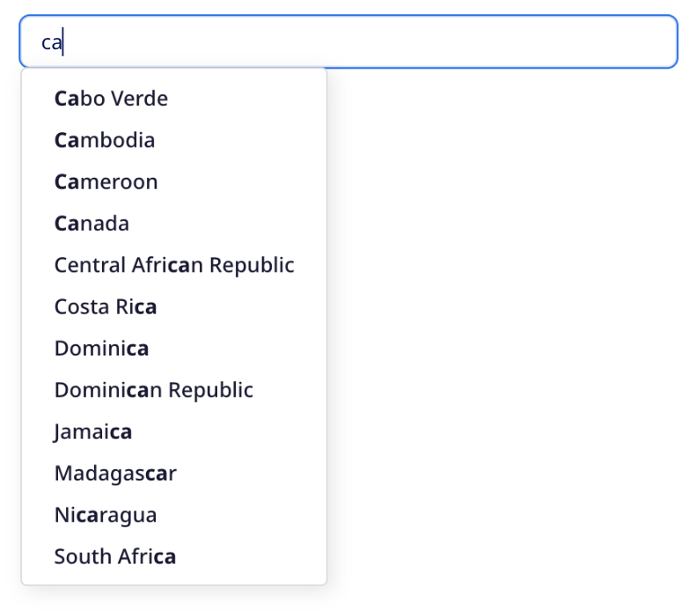
Task: Choose the Nicaragua option
Action: [106, 515]
